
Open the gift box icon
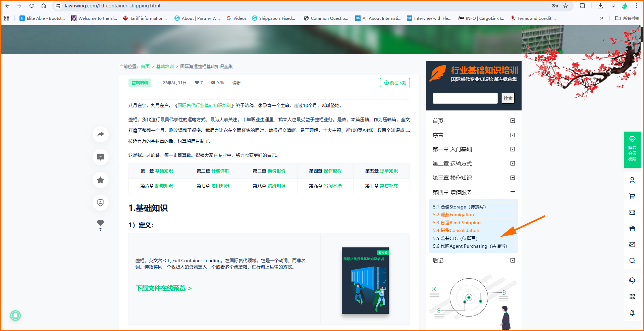point(632,228)
